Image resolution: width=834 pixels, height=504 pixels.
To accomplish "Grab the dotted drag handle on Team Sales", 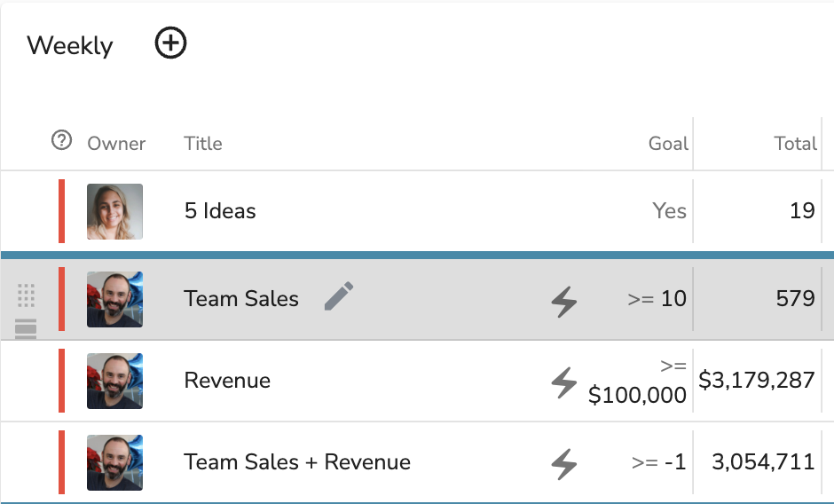I will (x=26, y=295).
